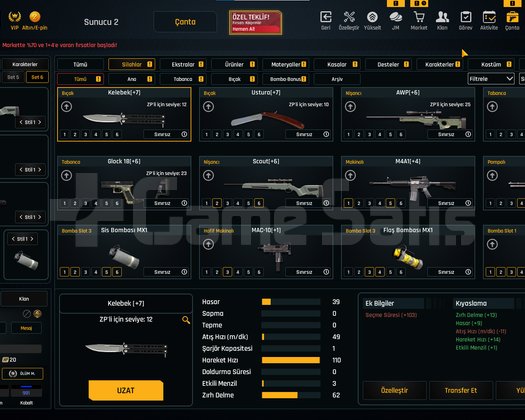
Task: Click the Özelleştir tools icon in top bar
Action: [349, 17]
